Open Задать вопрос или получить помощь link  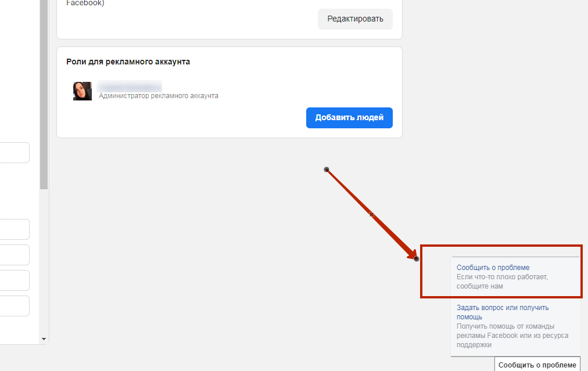click(x=503, y=312)
